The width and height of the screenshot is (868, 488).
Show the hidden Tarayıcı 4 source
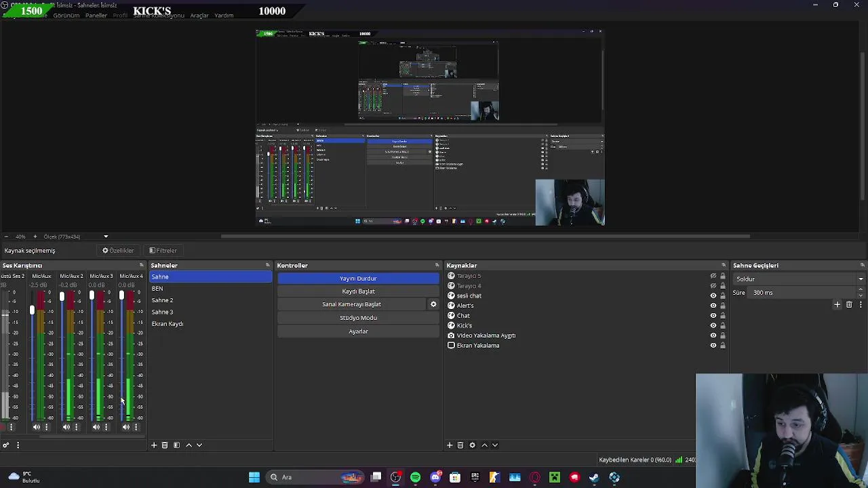pos(713,286)
